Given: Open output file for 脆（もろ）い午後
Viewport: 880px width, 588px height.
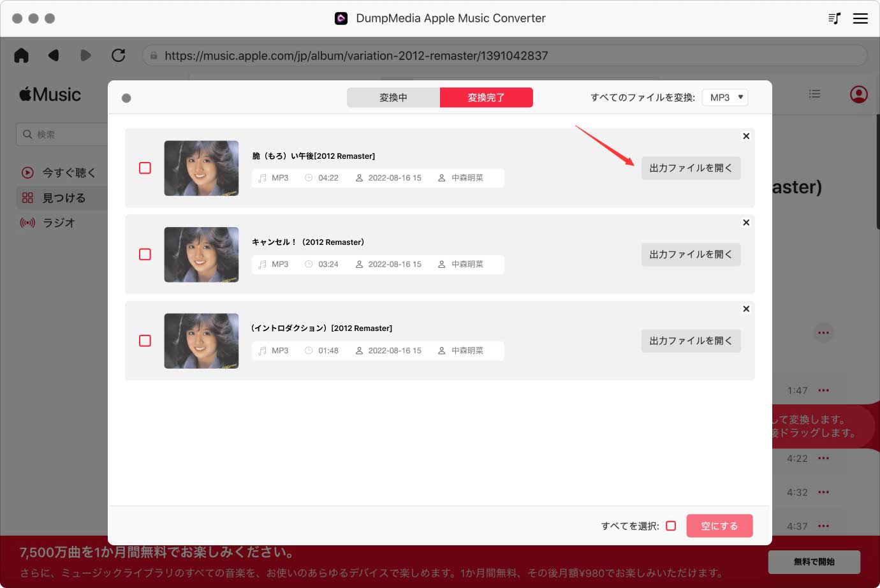Looking at the screenshot, I should tap(691, 168).
